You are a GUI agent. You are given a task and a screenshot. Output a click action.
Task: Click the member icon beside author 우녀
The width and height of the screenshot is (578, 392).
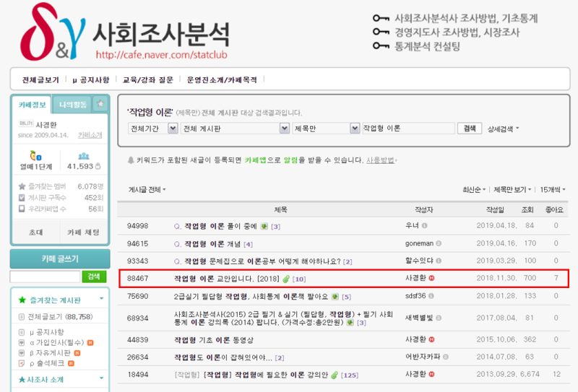click(x=425, y=225)
